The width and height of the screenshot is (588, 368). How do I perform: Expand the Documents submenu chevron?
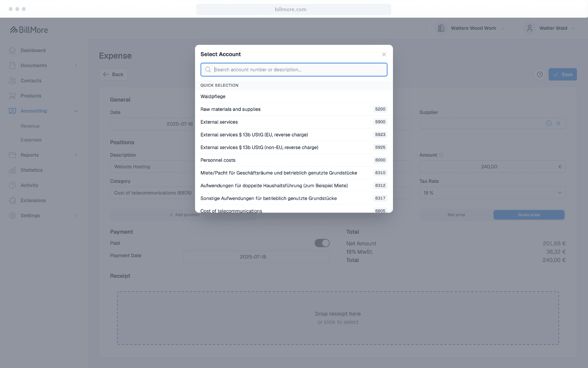(76, 65)
